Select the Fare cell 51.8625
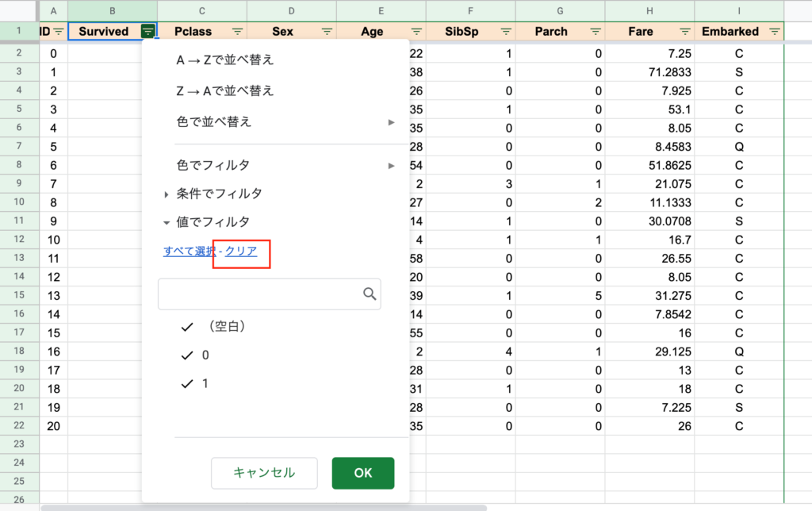Image resolution: width=812 pixels, height=511 pixels. 649,165
